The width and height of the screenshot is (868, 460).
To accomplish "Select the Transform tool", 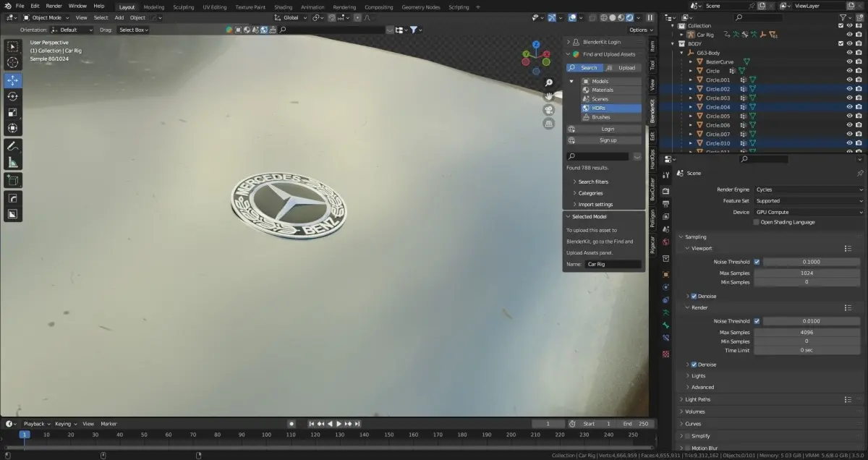I will pos(13,128).
